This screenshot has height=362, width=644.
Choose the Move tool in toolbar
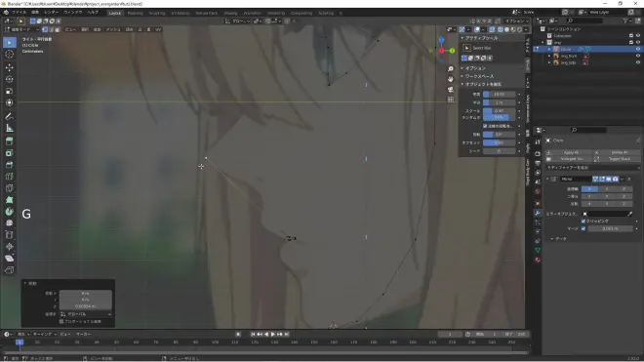(x=10, y=67)
